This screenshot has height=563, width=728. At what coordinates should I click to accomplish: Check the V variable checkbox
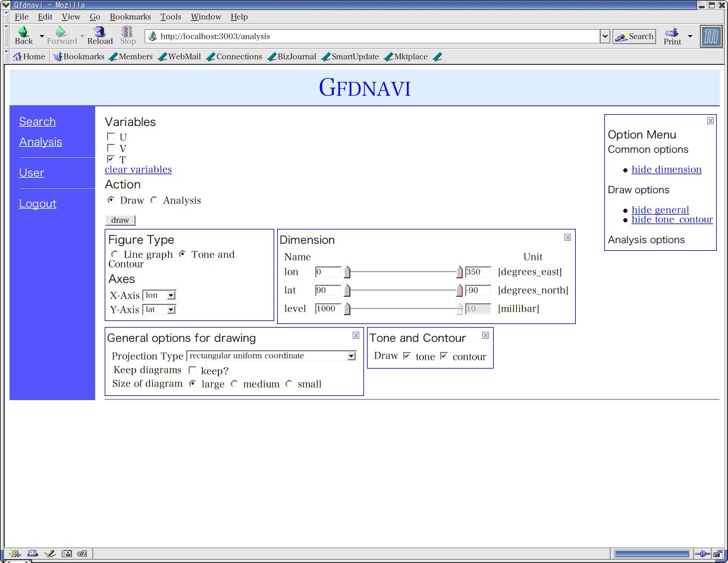(111, 147)
